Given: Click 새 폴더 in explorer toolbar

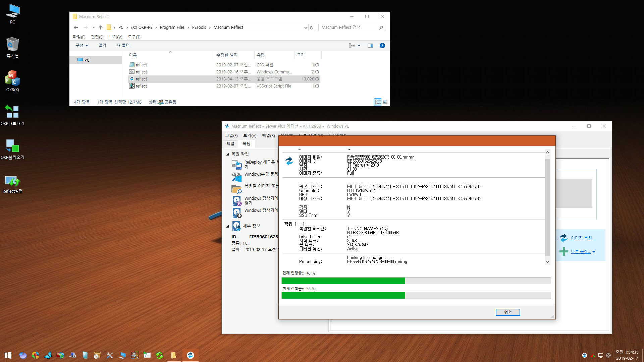Looking at the screenshot, I should [x=123, y=46].
